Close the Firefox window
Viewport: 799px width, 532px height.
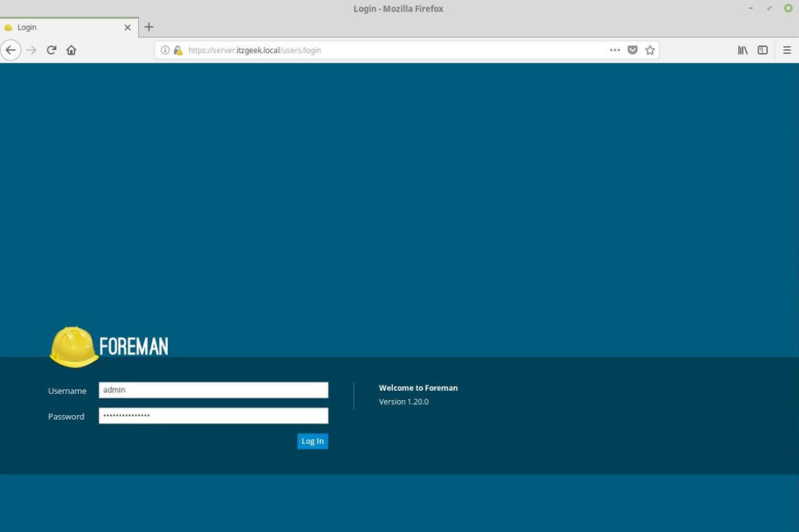tap(788, 8)
